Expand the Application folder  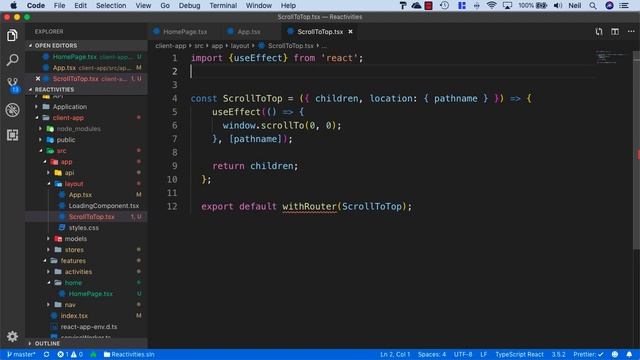click(x=69, y=107)
